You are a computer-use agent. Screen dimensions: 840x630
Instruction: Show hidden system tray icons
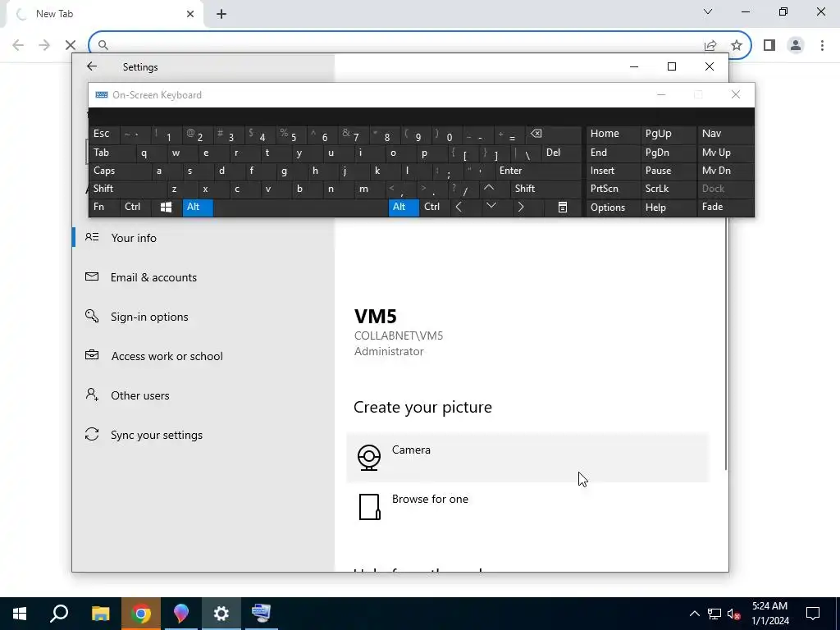(694, 614)
